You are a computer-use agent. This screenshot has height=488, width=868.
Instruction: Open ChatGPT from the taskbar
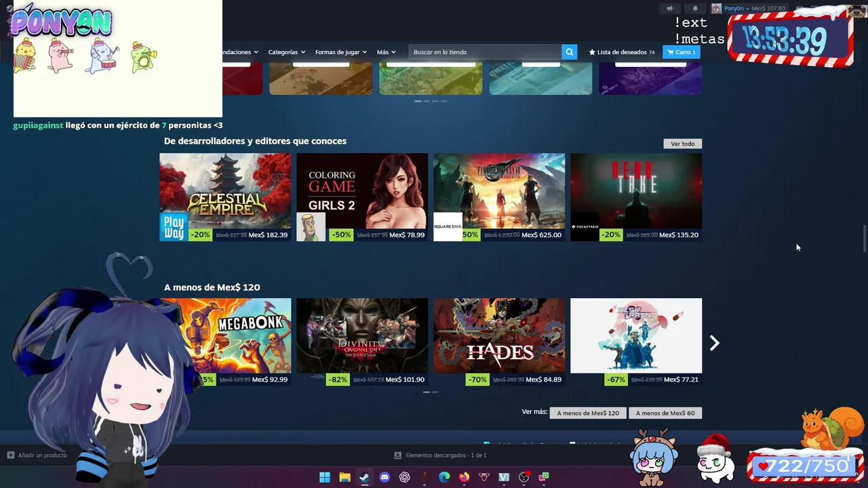point(404,477)
